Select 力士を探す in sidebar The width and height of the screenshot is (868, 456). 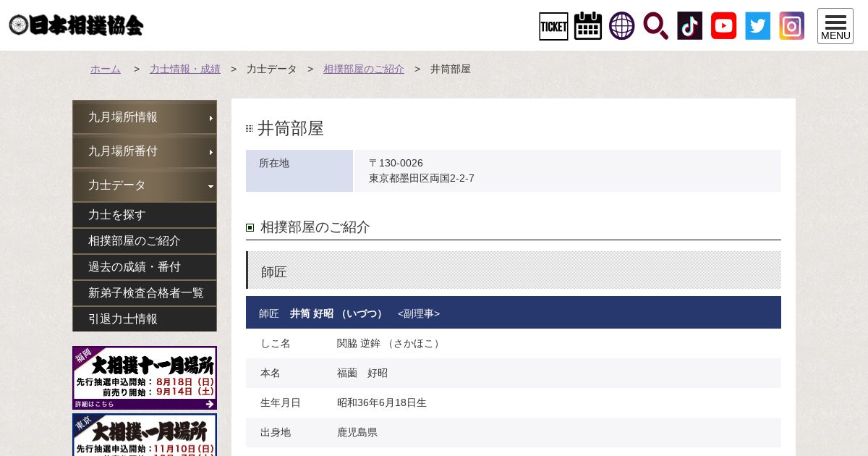pyautogui.click(x=145, y=215)
